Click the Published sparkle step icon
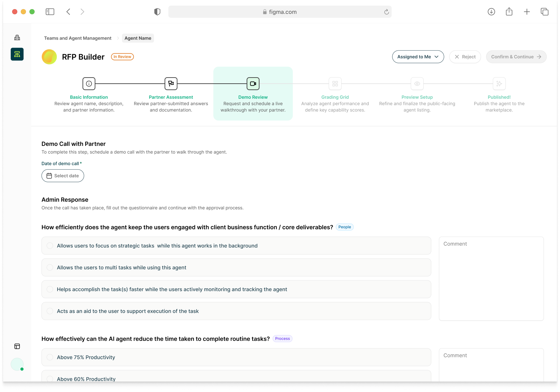The height and width of the screenshot is (392, 560). (499, 84)
